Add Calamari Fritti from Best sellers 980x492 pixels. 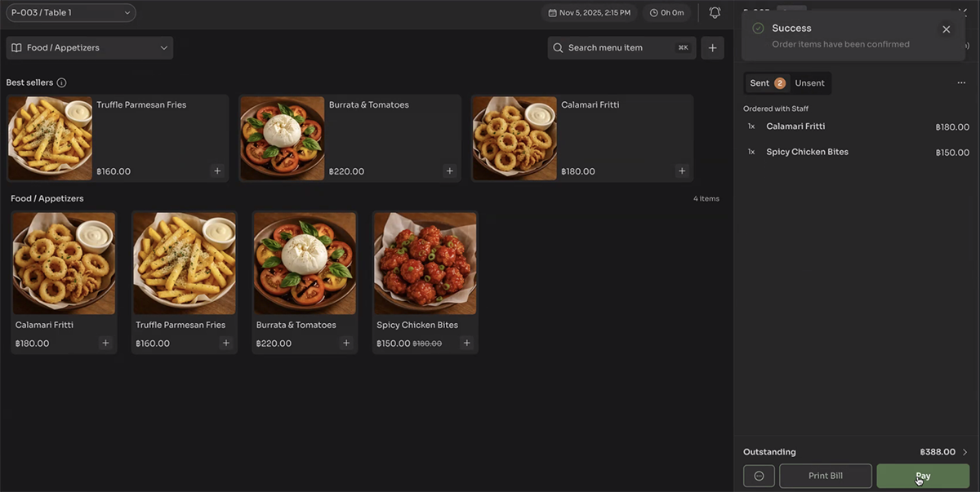click(x=682, y=171)
